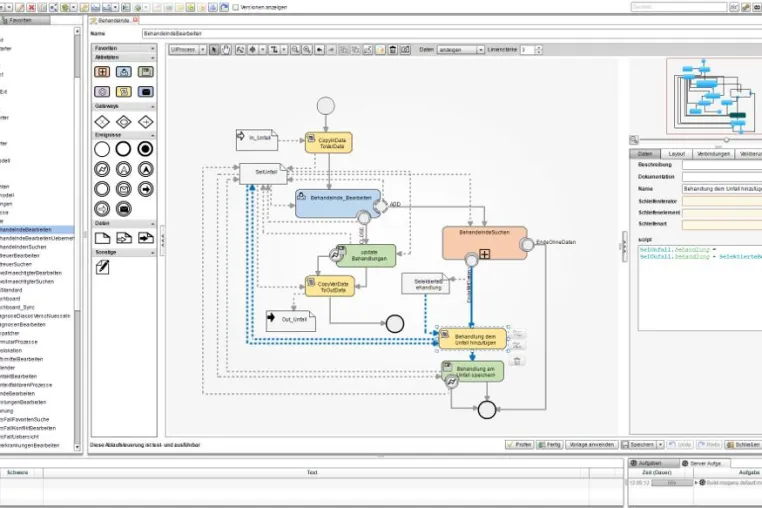This screenshot has width=762, height=508.
Task: Choose the inclusive circle gateway diamond
Action: pyautogui.click(x=124, y=122)
